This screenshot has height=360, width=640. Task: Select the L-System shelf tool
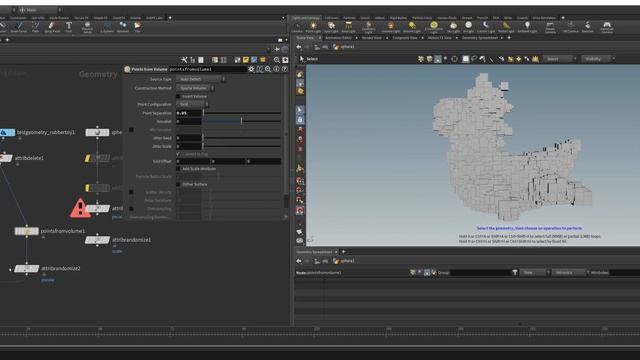pyautogui.click(x=107, y=27)
